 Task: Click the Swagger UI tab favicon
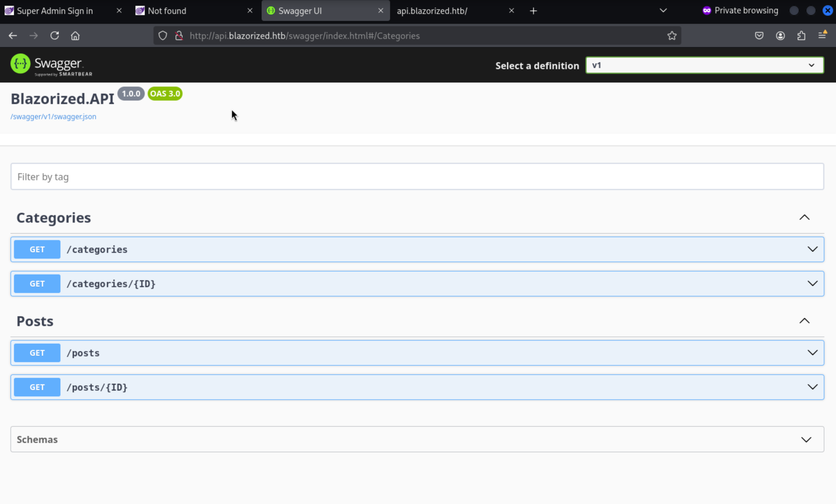271,10
